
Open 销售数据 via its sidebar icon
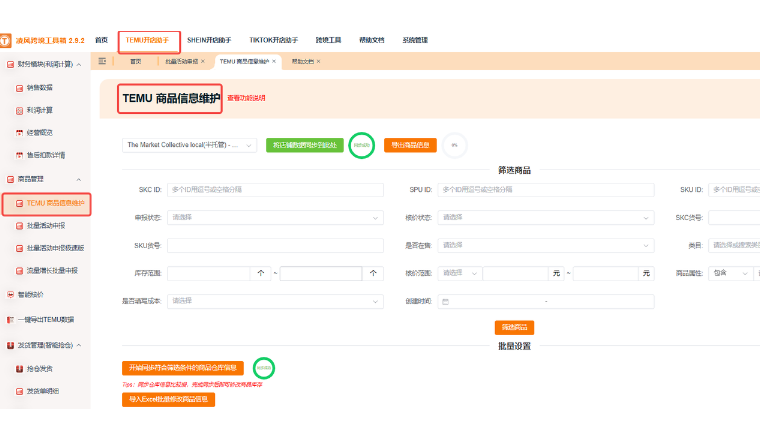click(19, 88)
